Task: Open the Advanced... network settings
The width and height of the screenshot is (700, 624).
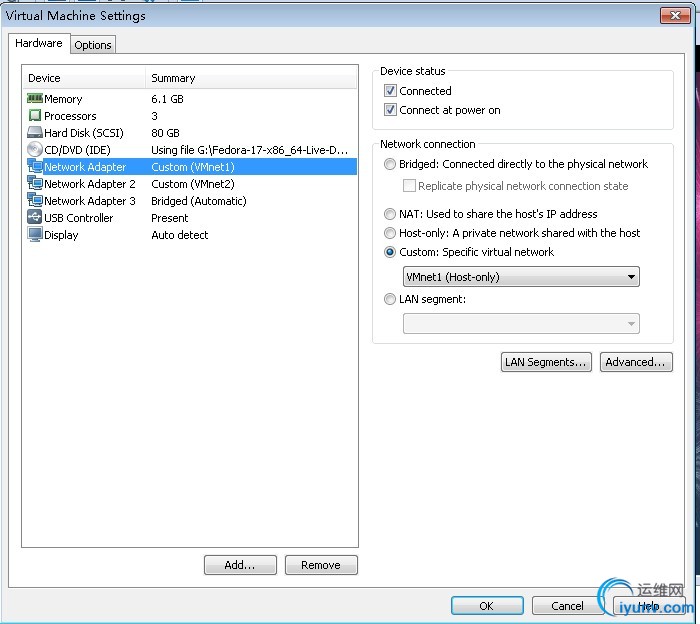Action: click(636, 362)
